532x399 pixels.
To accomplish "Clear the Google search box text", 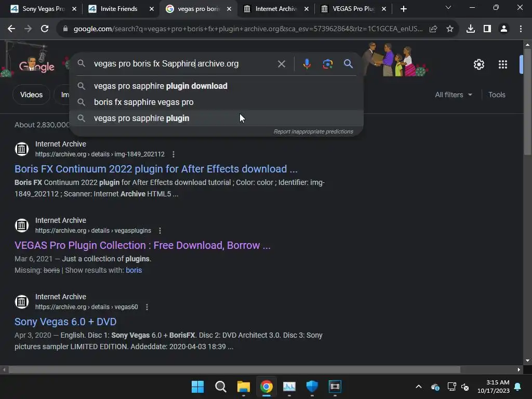I will pos(281,64).
